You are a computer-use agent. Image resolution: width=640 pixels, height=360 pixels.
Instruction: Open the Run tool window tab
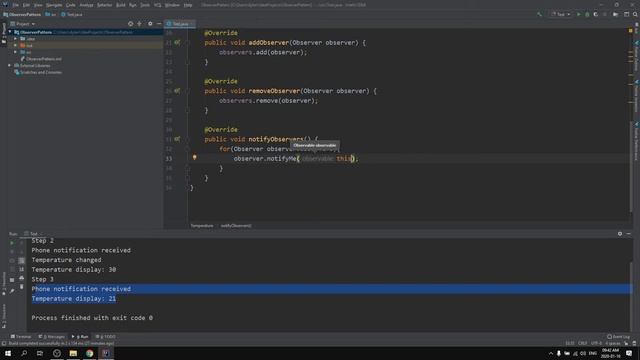coord(80,337)
